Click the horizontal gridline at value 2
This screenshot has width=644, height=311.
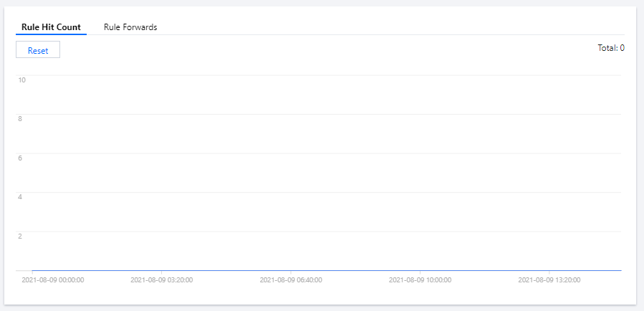pos(322,231)
